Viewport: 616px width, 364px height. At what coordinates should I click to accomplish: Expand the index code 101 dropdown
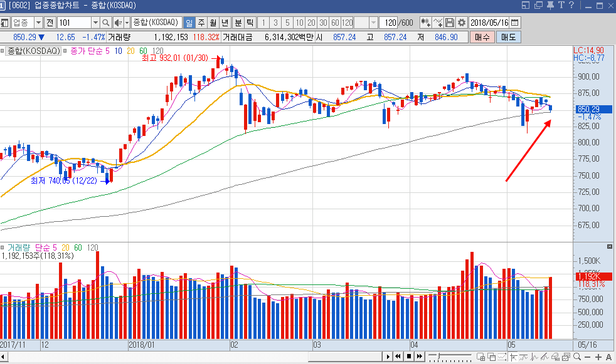(94, 23)
